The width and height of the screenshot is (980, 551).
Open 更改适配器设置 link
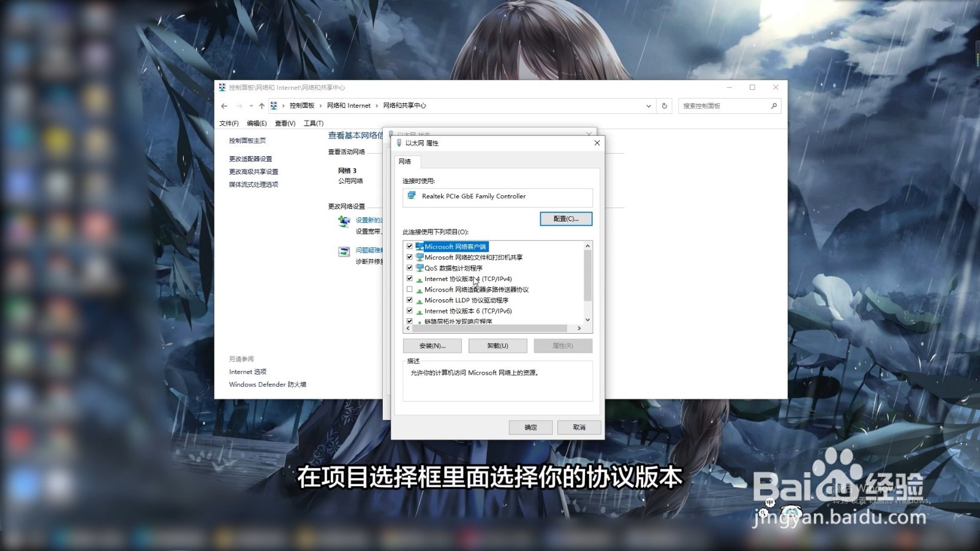tap(251, 159)
